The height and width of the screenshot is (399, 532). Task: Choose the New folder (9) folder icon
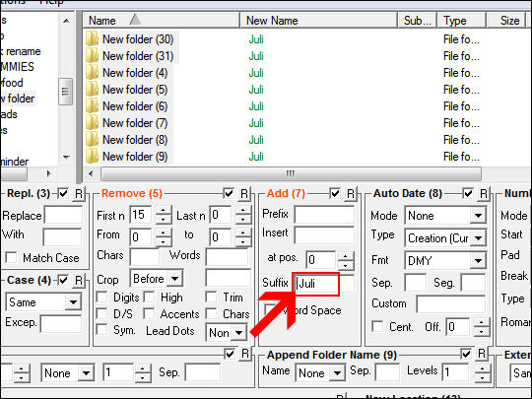click(x=92, y=157)
